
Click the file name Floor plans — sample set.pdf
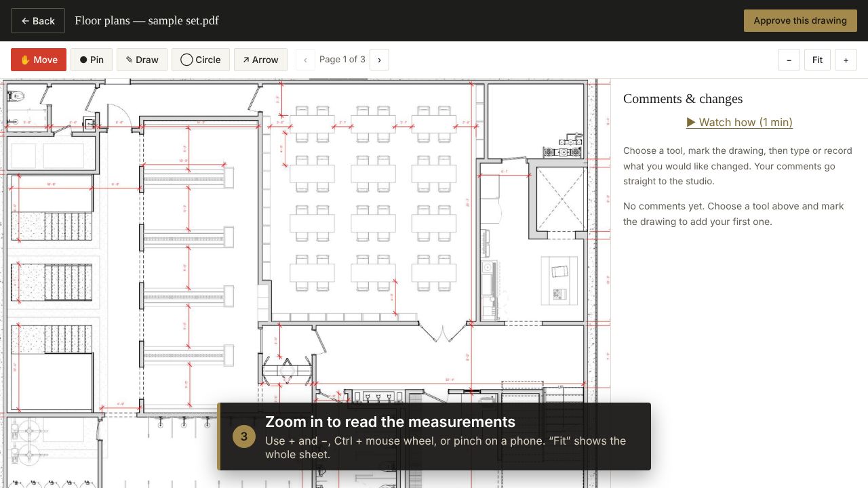(146, 20)
